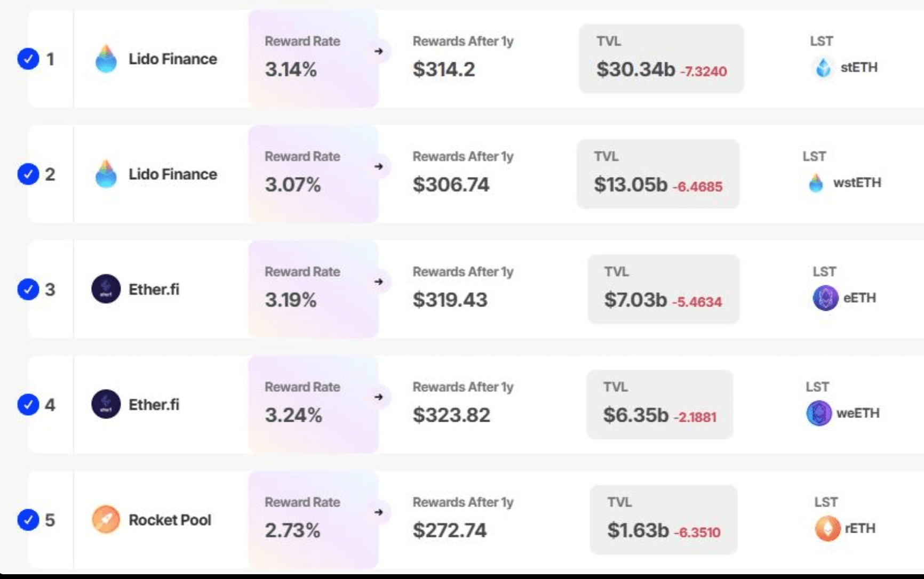Click the 3.24% Reward Rate card
Screen dimensions: 924x579
pos(313,404)
